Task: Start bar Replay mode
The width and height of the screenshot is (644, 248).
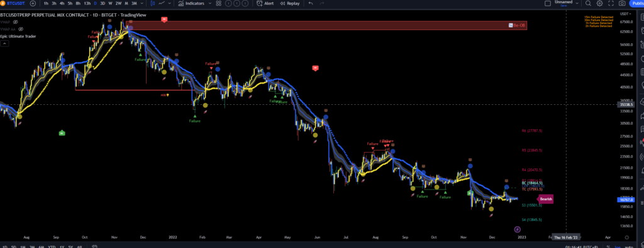Action: 290,3
